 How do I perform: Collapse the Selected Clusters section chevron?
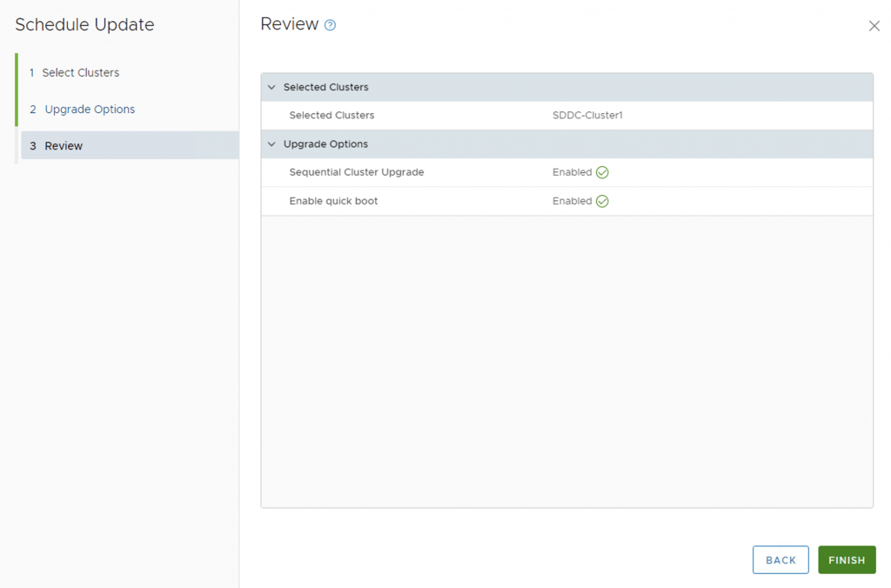[271, 87]
